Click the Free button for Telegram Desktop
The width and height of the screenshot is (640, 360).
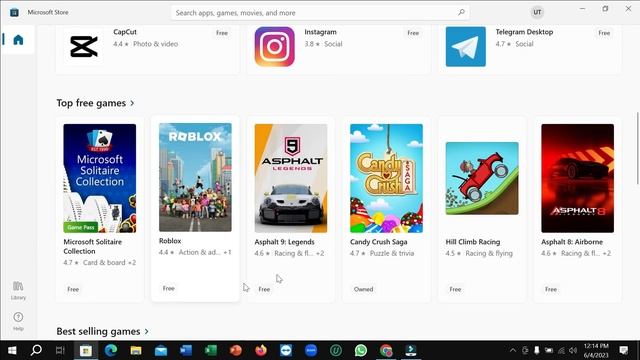604,33
